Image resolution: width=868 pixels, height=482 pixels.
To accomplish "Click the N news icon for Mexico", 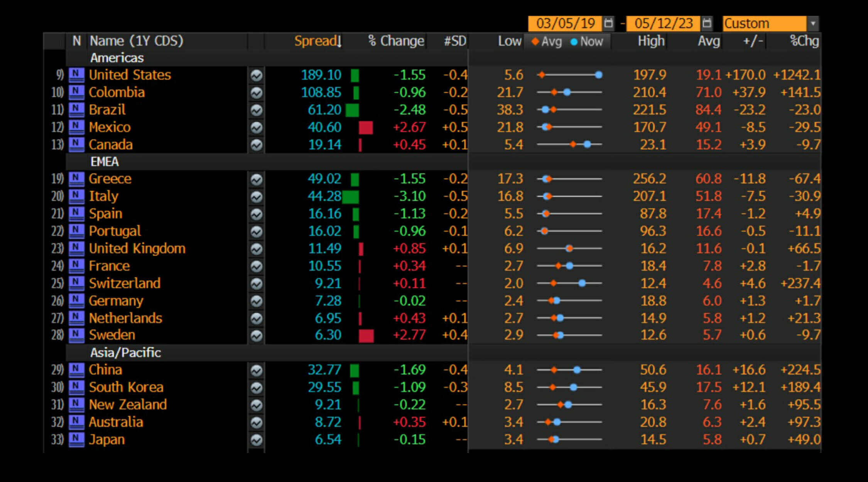I will (76, 127).
